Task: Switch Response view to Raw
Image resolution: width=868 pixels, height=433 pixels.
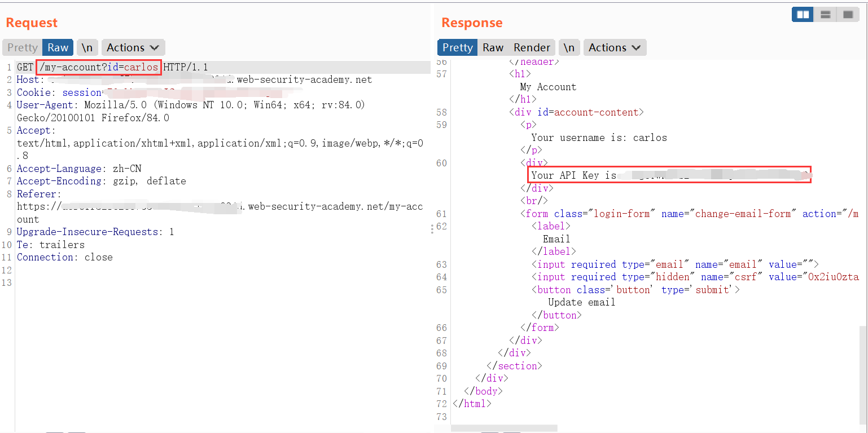Action: [x=493, y=48]
